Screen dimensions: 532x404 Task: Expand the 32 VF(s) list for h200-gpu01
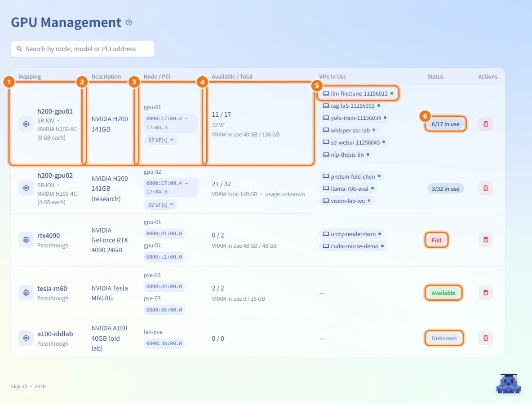pos(160,140)
